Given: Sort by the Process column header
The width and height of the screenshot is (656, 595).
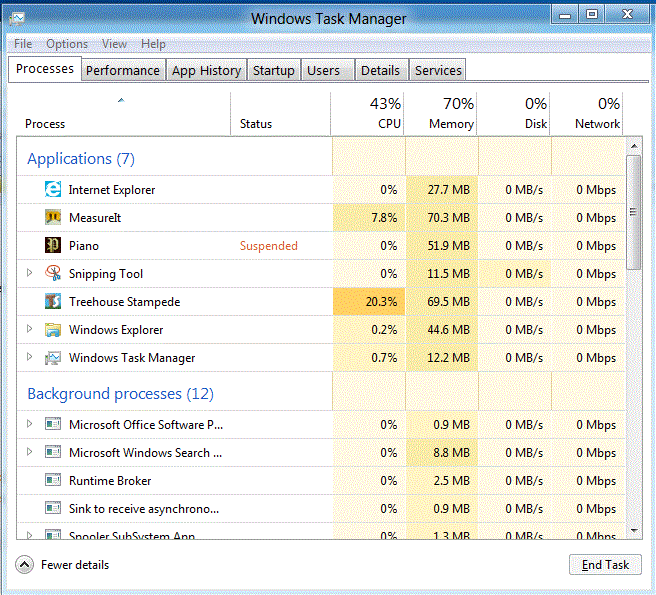Looking at the screenshot, I should [123, 114].
